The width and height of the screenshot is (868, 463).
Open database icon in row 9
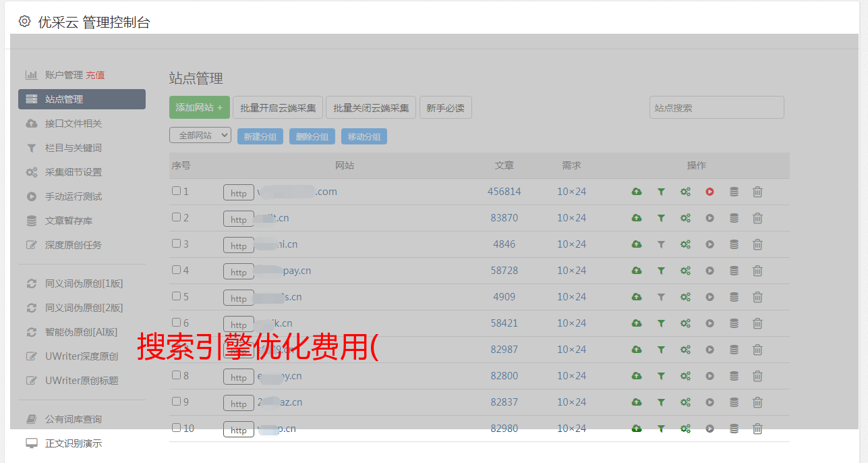pyautogui.click(x=734, y=402)
